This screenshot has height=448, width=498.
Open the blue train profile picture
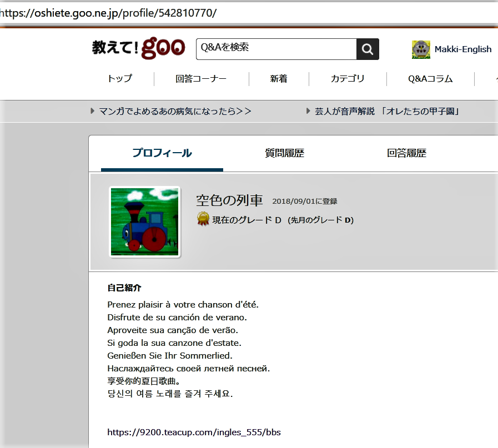[x=145, y=222]
